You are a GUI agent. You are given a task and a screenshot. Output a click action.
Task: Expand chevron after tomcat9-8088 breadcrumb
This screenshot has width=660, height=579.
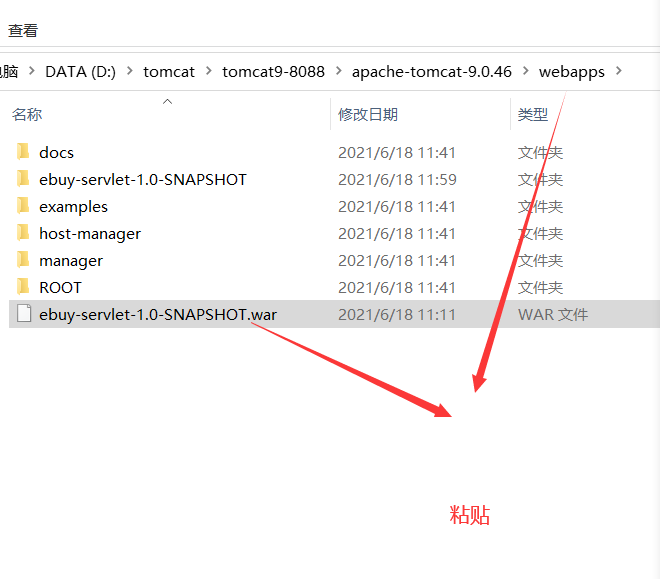tap(338, 71)
